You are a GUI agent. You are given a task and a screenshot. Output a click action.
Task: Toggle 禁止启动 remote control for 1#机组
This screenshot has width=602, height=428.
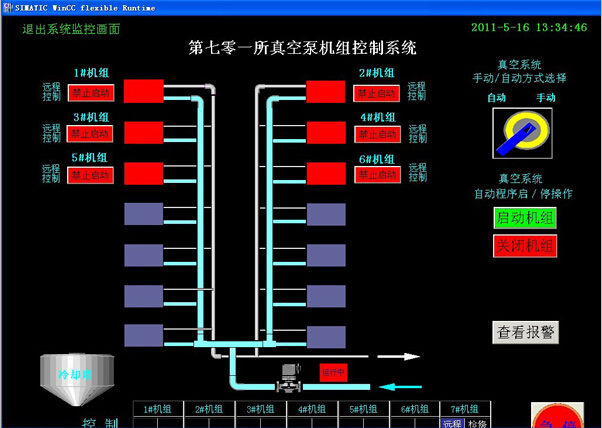tap(92, 93)
